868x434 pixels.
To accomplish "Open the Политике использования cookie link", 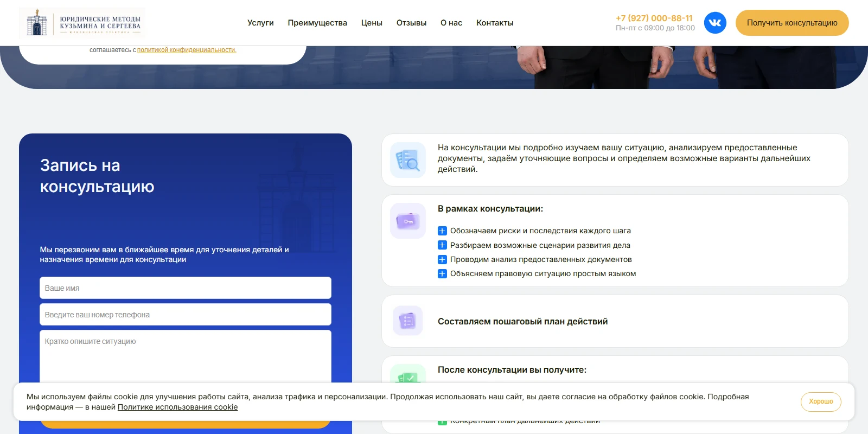I will point(177,407).
